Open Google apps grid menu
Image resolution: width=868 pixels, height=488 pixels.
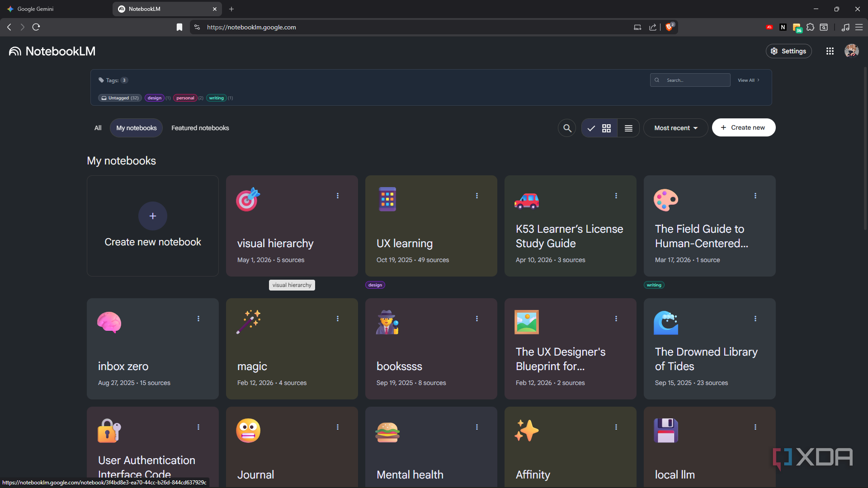[830, 51]
